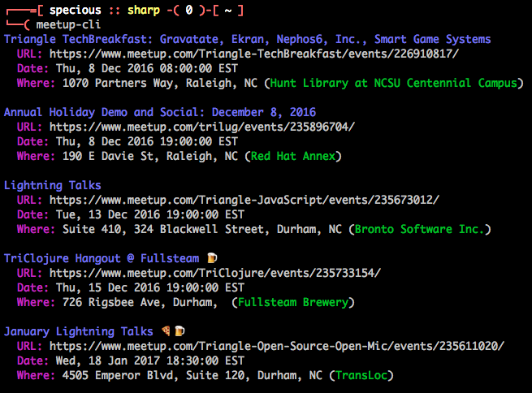Click the sharp username in the prompt
The width and height of the screenshot is (532, 393).
point(144,11)
